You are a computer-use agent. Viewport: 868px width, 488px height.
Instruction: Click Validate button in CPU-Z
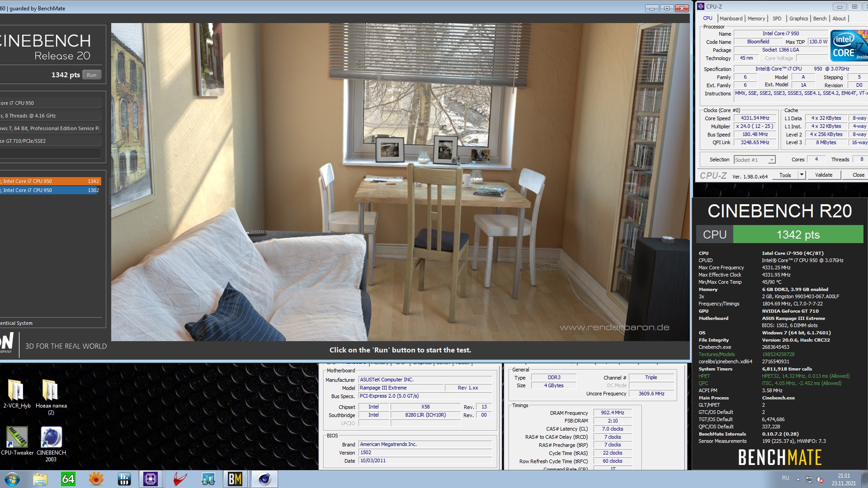point(823,175)
